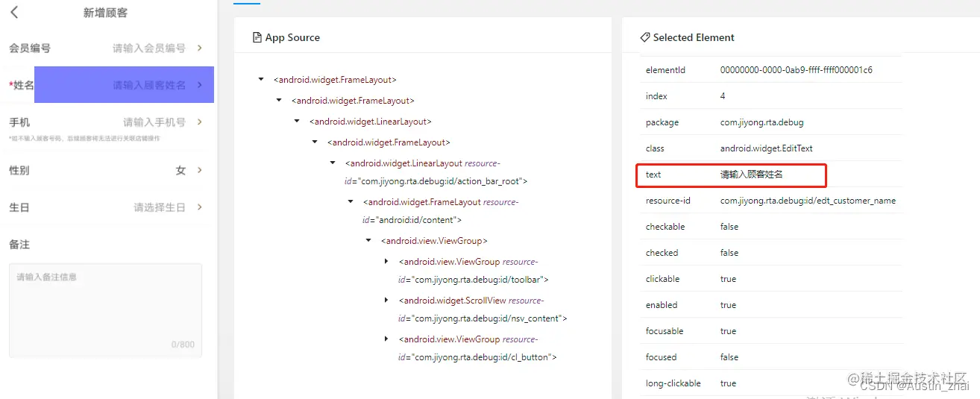Select the android:id/content FrameLayout entry
The height and width of the screenshot is (399, 980).
pos(441,211)
